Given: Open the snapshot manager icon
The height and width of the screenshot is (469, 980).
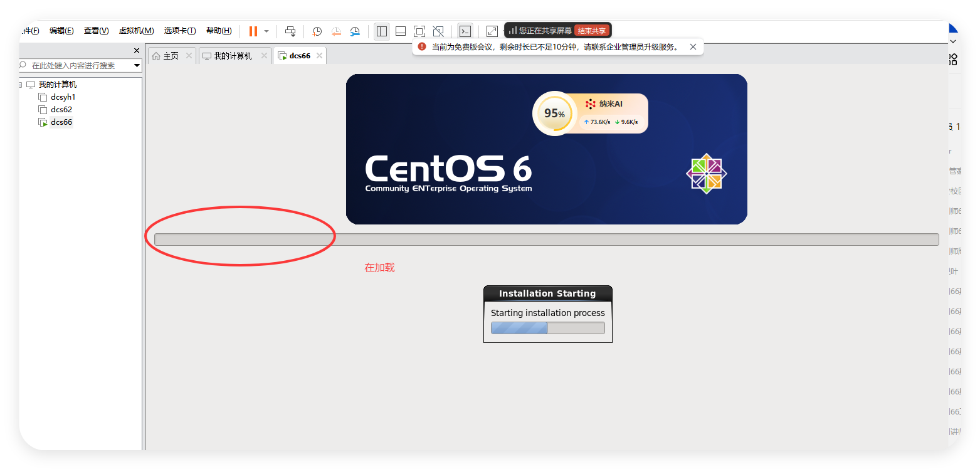Looking at the screenshot, I should pos(355,31).
